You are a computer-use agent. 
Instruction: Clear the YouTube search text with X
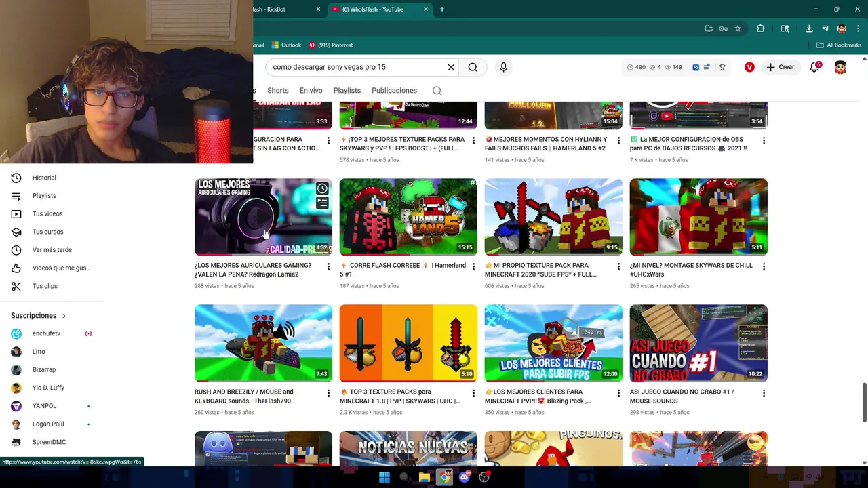click(451, 67)
